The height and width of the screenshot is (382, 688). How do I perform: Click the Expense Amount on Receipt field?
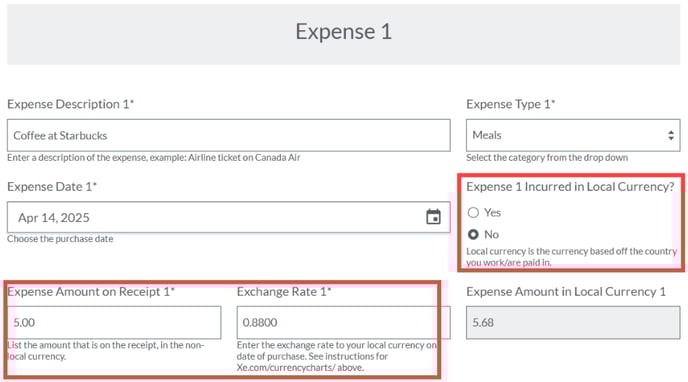click(114, 322)
